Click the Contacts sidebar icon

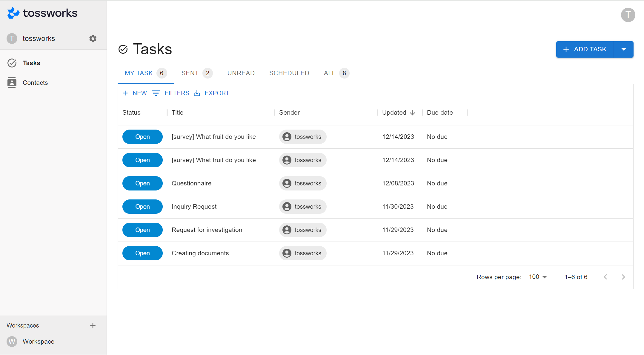[x=12, y=83]
